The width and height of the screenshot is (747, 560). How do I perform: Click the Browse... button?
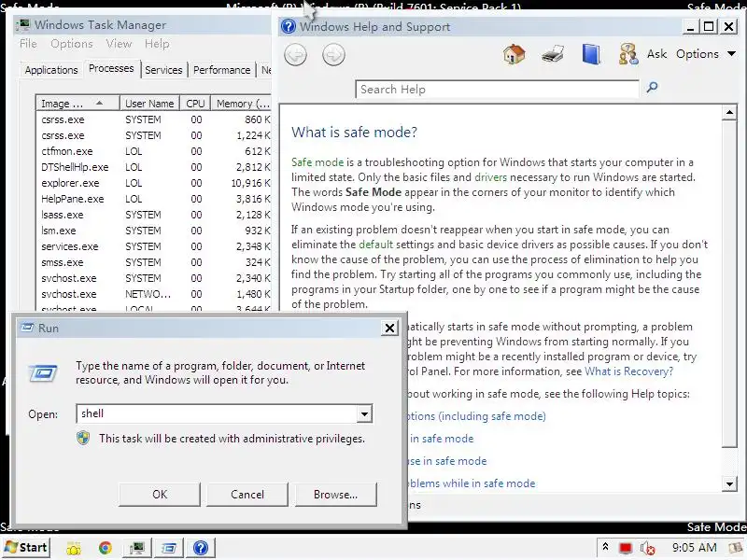click(x=335, y=495)
